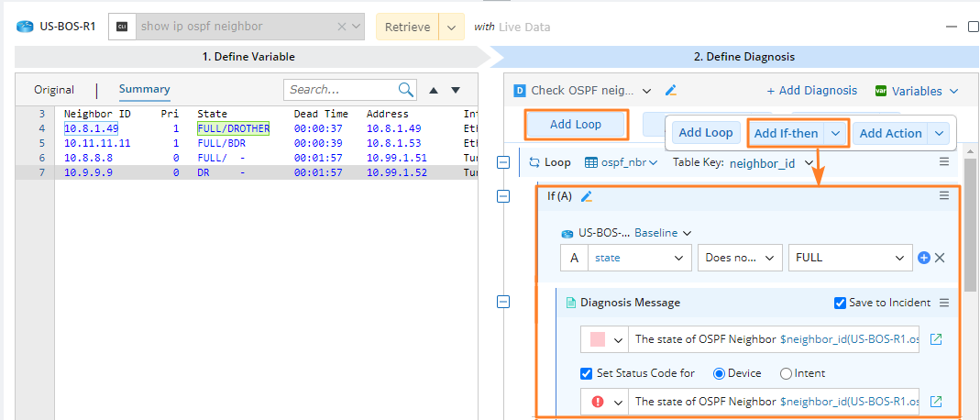Click the edit pencil next to If (A)
The height and width of the screenshot is (420, 980).
point(587,196)
